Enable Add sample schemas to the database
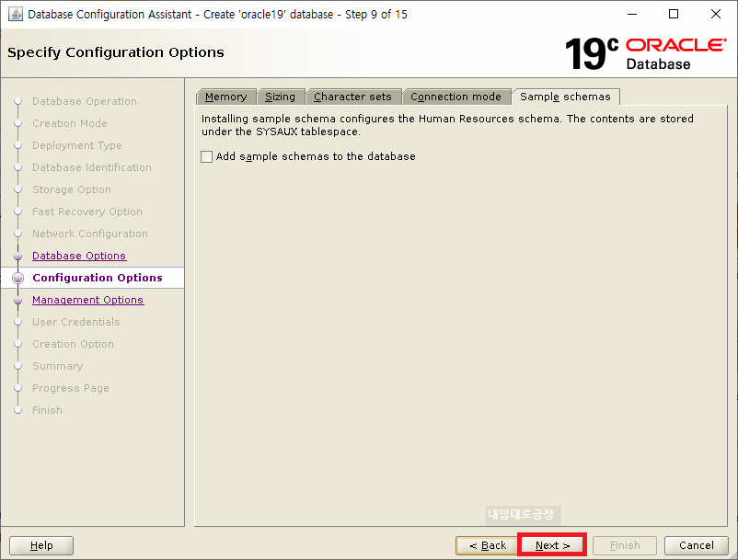The image size is (738, 560). click(x=207, y=156)
